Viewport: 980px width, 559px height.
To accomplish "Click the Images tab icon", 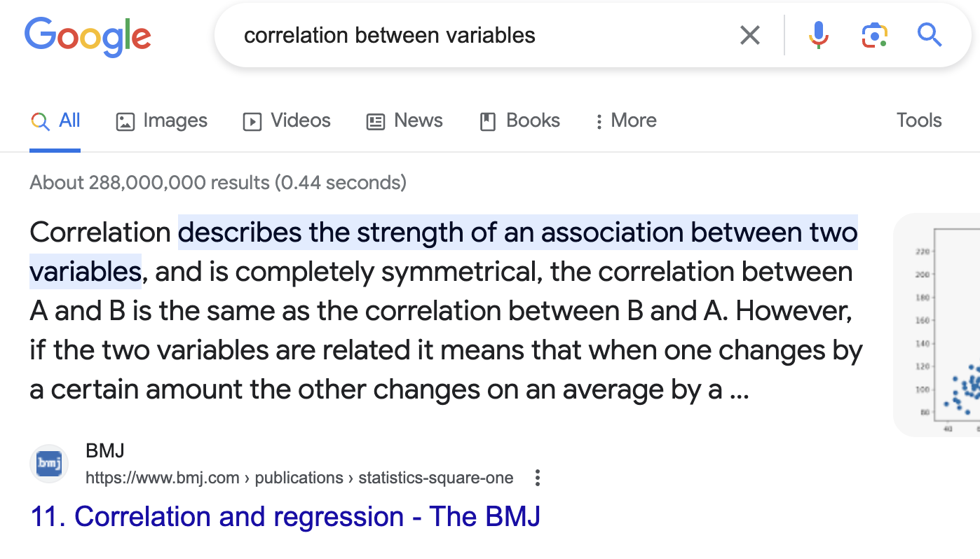I will tap(125, 122).
